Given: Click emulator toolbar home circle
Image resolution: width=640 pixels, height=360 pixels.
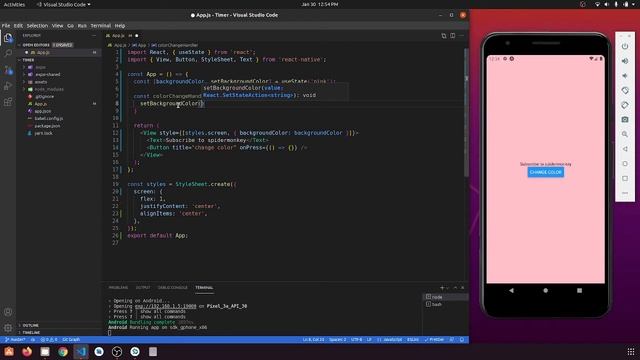Looking at the screenshot, I should pyautogui.click(x=625, y=164).
